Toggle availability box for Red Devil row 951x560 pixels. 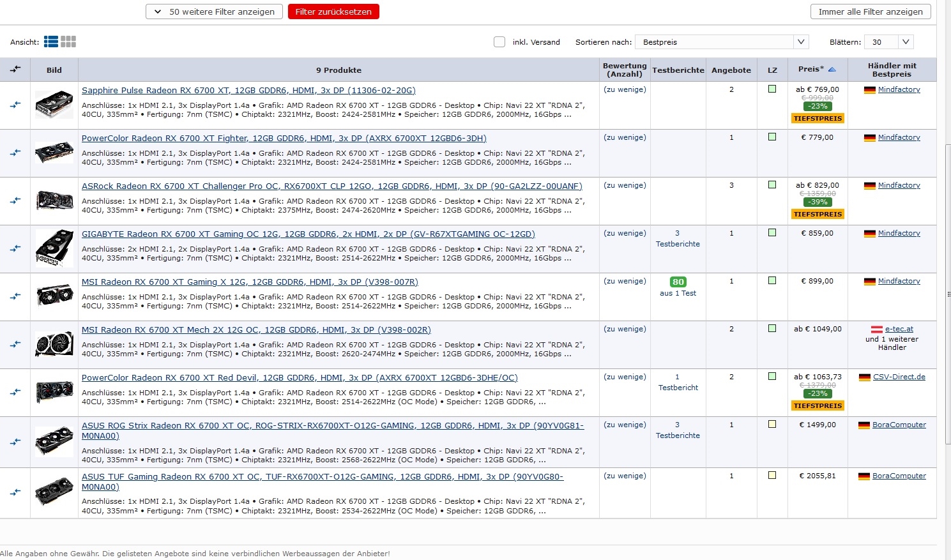pyautogui.click(x=772, y=377)
